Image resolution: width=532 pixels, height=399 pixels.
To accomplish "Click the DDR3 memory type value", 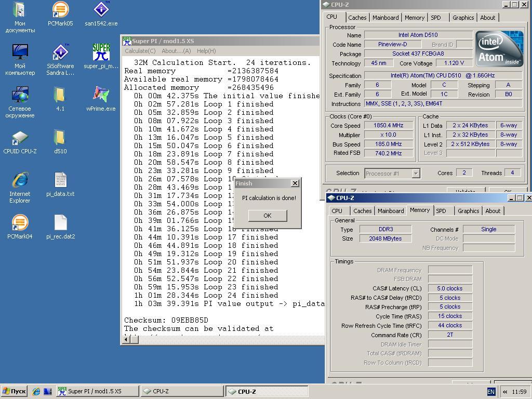I will click(385, 229).
